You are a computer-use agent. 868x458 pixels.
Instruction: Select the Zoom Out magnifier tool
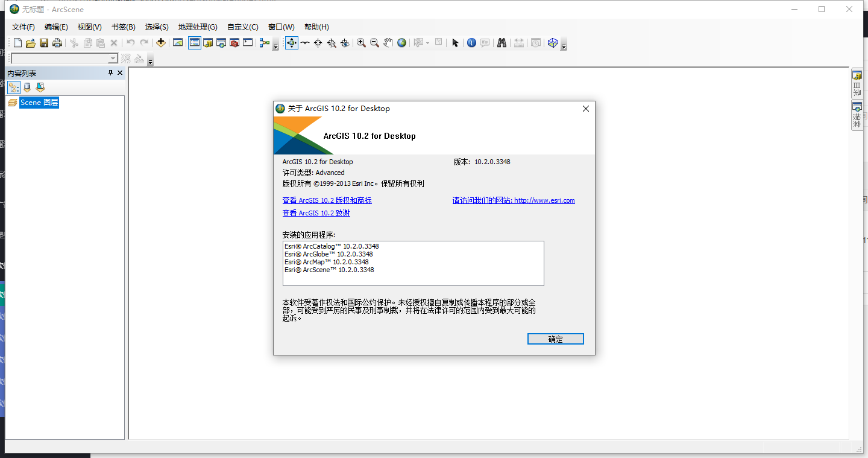tap(375, 43)
